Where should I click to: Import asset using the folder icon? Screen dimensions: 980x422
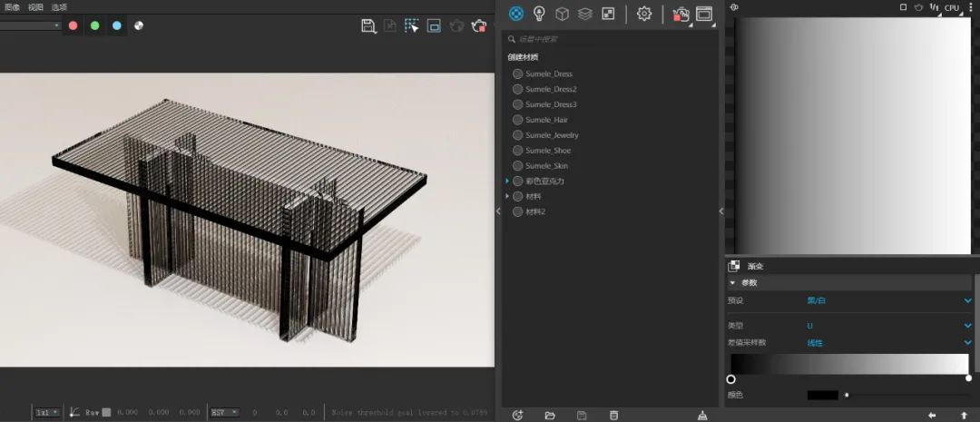(550, 415)
